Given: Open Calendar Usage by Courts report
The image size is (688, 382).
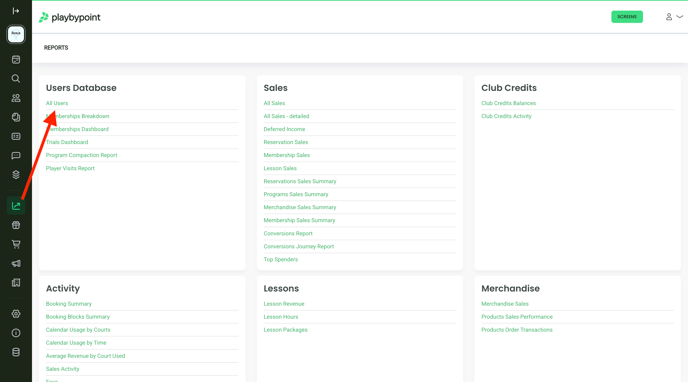Looking at the screenshot, I should point(78,330).
